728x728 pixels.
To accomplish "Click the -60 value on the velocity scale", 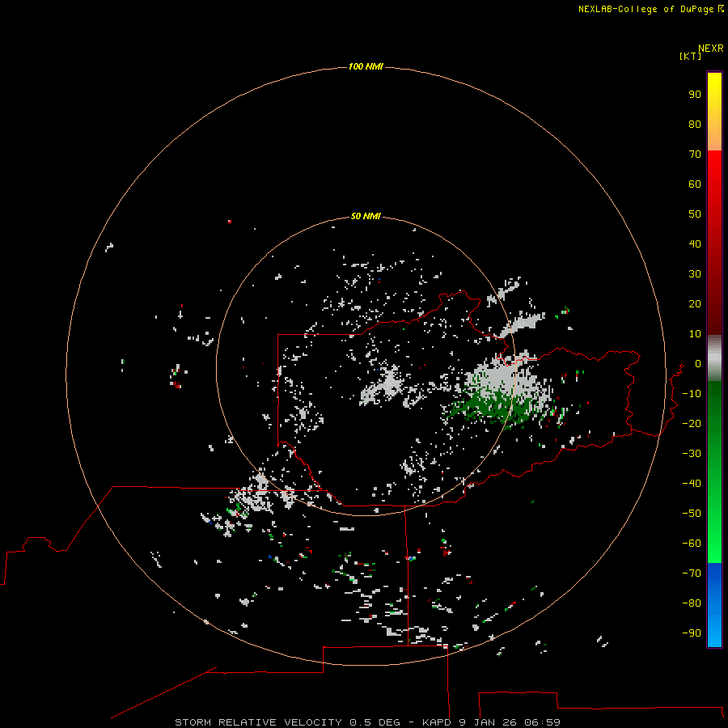I will click(x=692, y=544).
